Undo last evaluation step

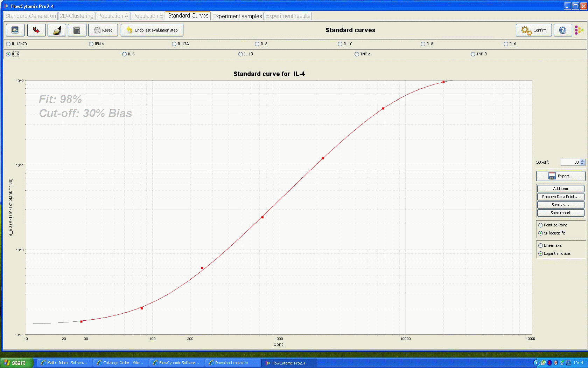152,30
